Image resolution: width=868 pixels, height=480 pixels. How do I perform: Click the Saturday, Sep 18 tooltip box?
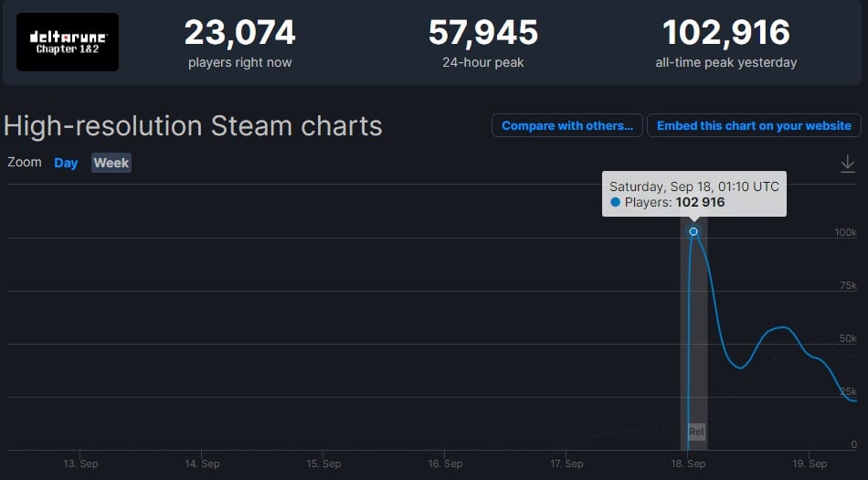coord(693,193)
